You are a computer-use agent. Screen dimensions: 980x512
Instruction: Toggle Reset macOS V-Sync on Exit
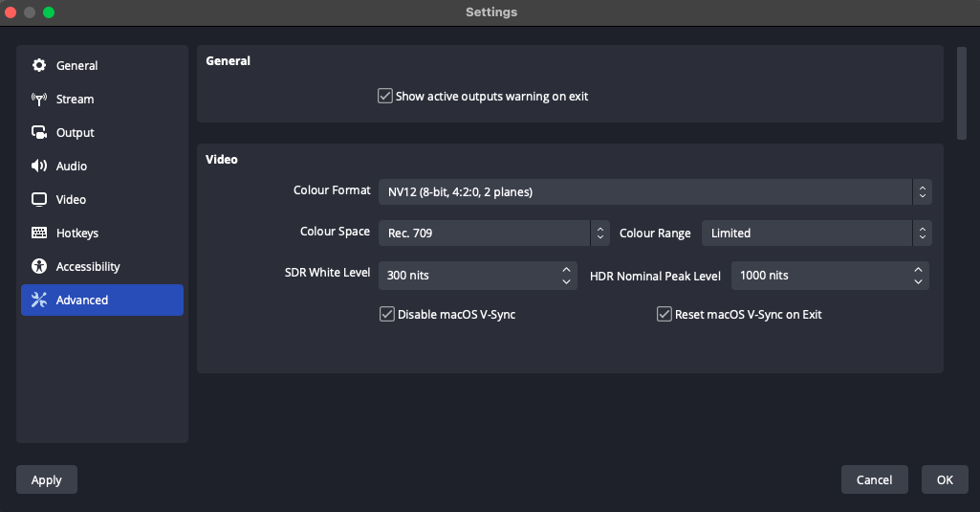pyautogui.click(x=664, y=314)
